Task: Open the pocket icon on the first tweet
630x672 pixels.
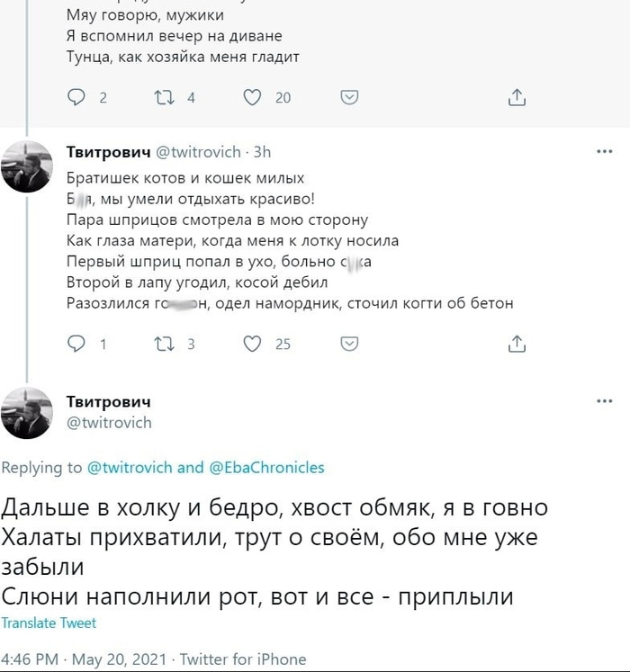Action: [353, 98]
